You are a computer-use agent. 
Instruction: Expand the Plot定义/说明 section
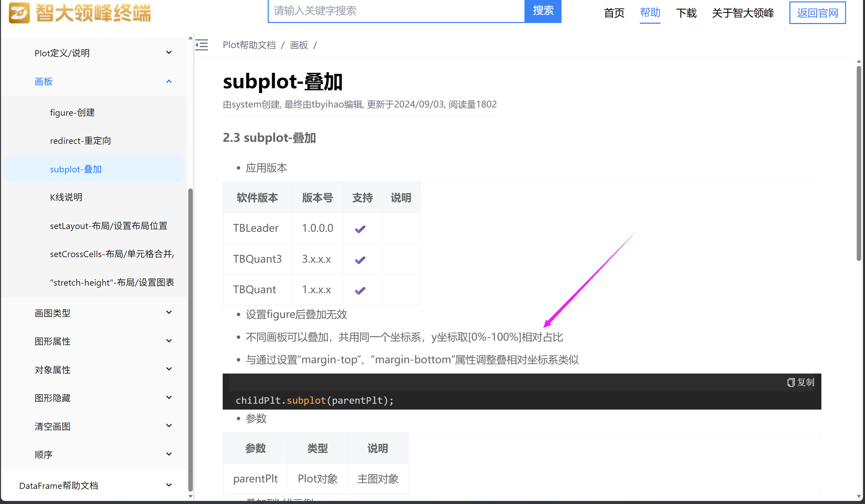169,53
